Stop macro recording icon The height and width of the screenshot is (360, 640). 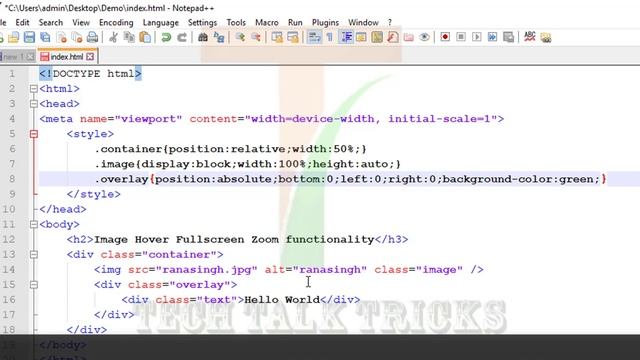click(461, 38)
